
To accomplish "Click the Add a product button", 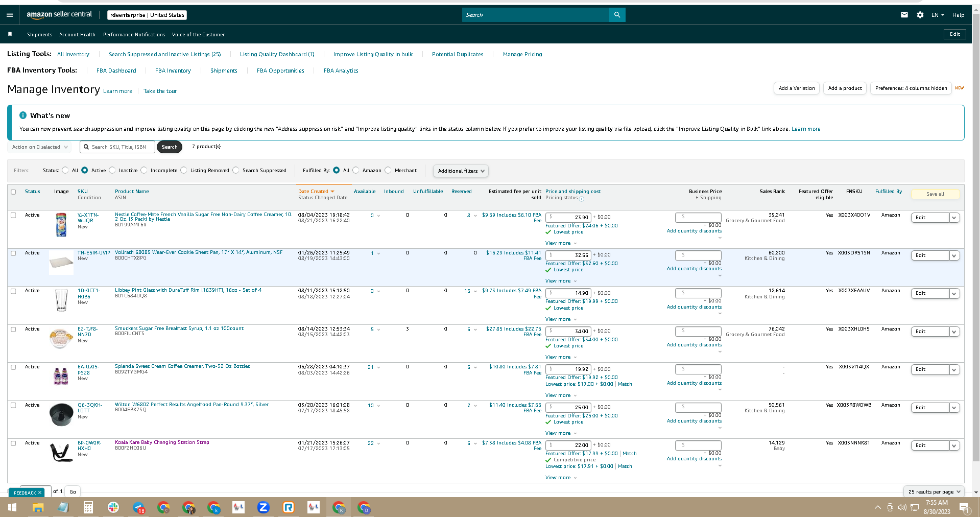I will point(845,88).
